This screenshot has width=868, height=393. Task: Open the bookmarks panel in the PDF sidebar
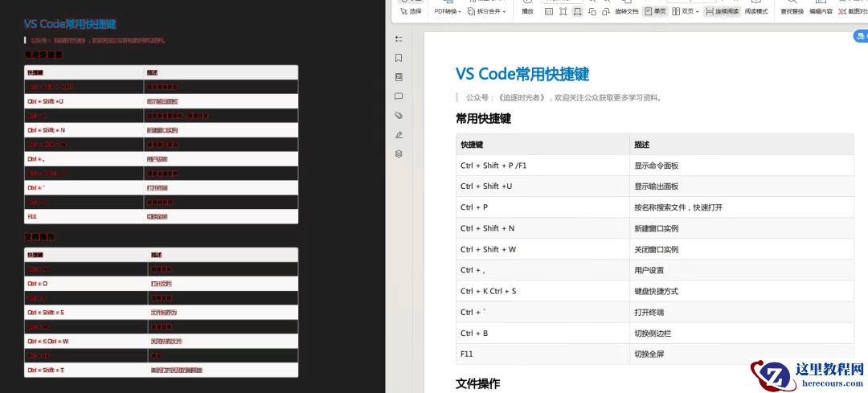[399, 58]
